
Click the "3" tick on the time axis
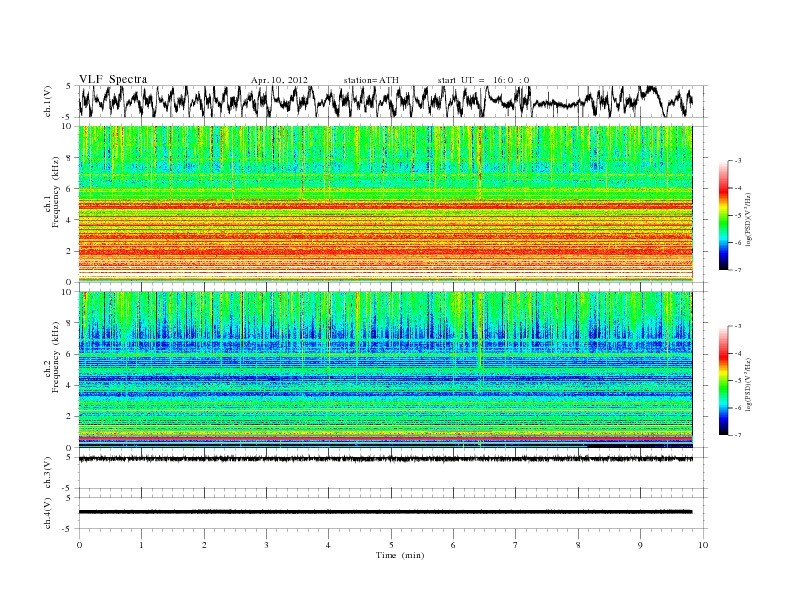point(266,545)
